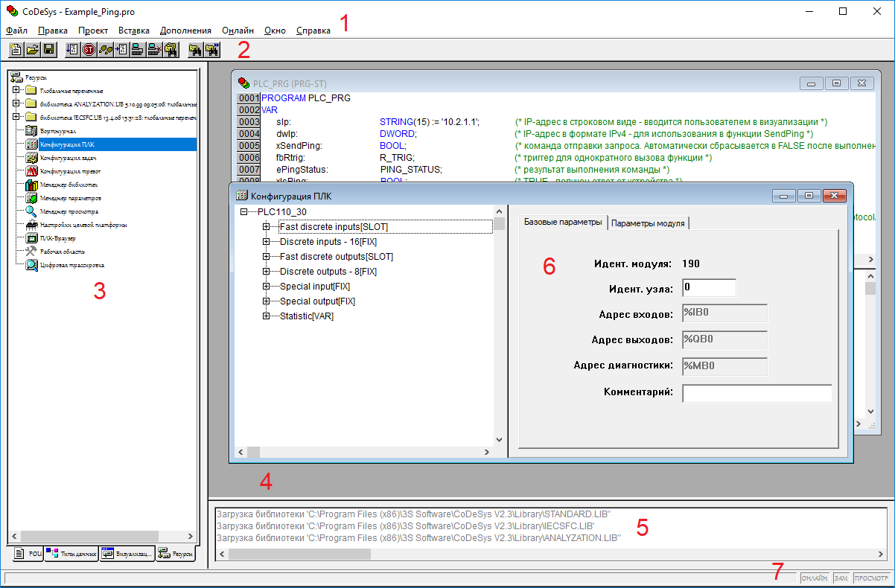Select Цифровая трассировка in resources tree
This screenshot has height=588, width=895.
coord(71,265)
